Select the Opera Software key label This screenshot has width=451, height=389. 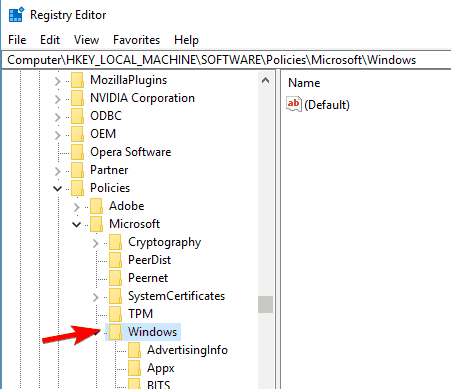pos(131,152)
